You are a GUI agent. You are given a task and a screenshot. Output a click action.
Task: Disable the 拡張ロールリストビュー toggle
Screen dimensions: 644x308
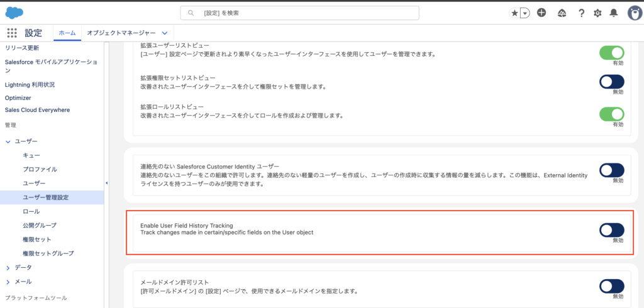tap(611, 114)
